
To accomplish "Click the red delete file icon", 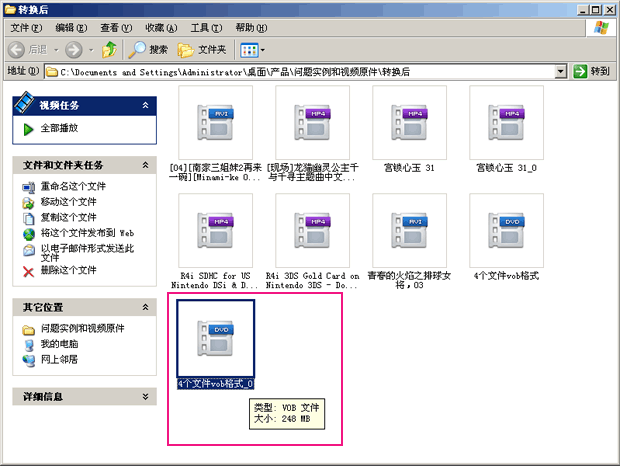I will click(29, 271).
